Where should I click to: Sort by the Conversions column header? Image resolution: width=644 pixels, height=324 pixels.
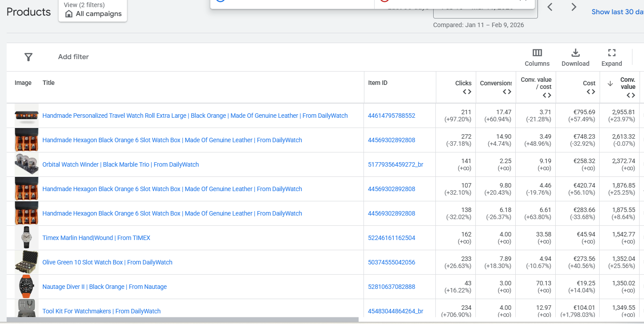(x=496, y=83)
